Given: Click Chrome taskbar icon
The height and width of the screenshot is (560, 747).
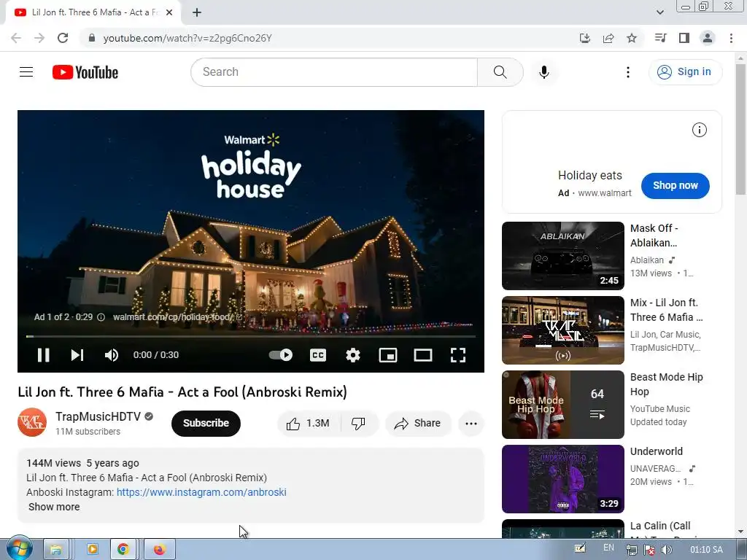Looking at the screenshot, I should 123,550.
